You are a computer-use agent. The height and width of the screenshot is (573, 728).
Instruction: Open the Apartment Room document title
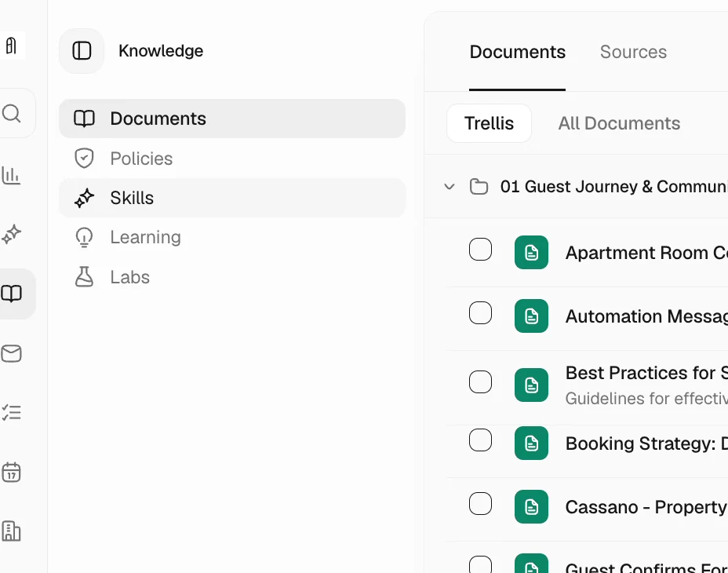[x=646, y=253]
